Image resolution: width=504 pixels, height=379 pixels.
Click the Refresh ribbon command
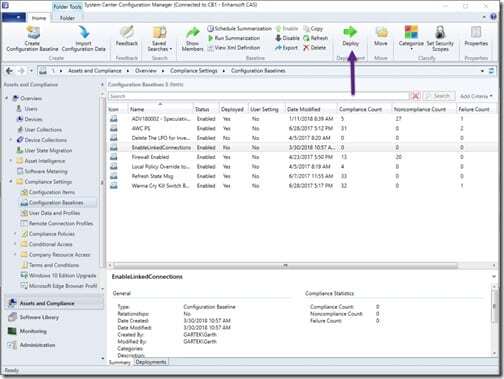(x=316, y=38)
